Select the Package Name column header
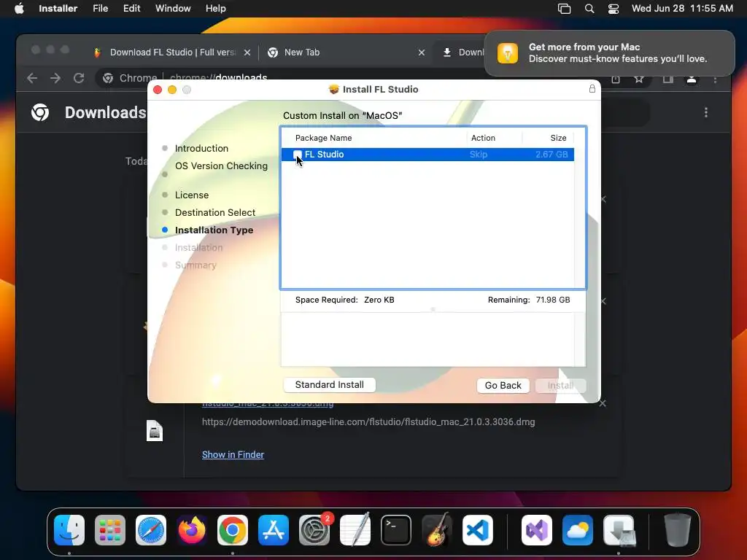Screen dimensions: 747x560 click(323, 138)
